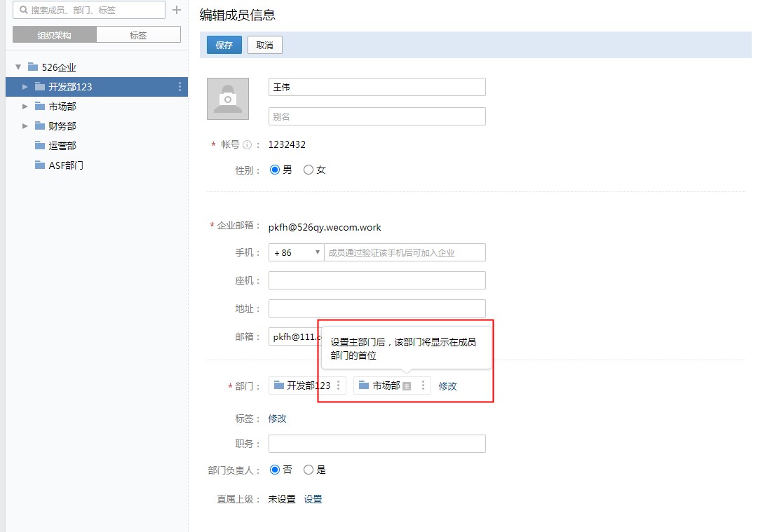Click the ASF部门 folder in the tree
This screenshot has height=532, width=758.
click(66, 165)
